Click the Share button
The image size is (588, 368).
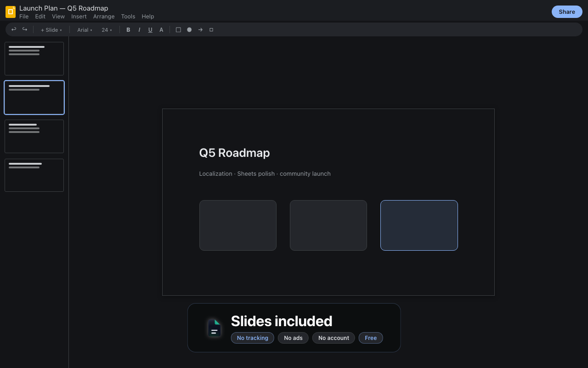567,12
